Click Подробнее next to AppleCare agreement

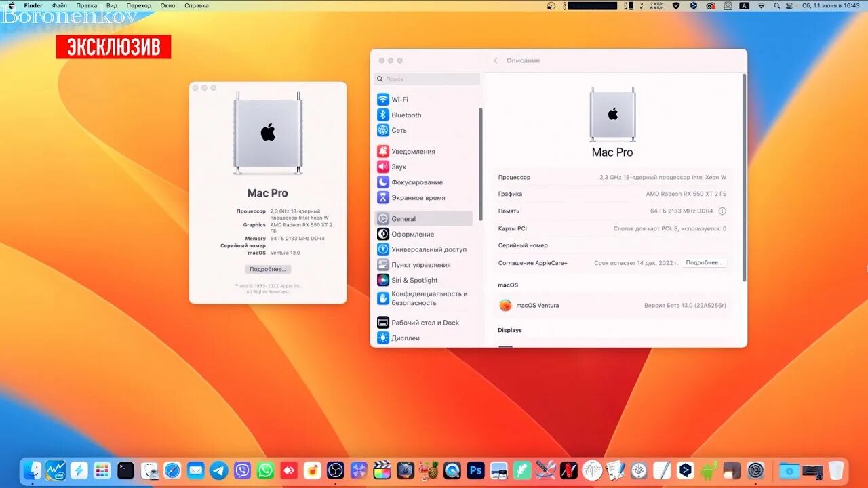click(704, 262)
